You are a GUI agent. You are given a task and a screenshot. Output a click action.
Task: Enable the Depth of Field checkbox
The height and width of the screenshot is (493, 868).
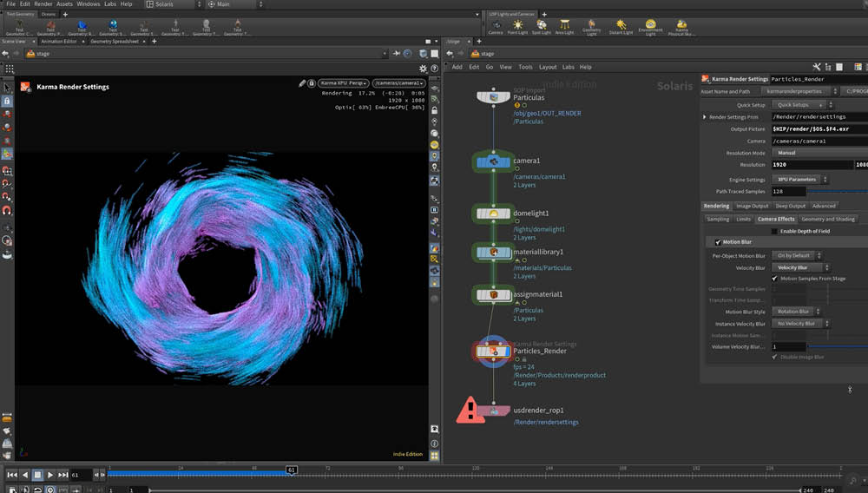774,231
